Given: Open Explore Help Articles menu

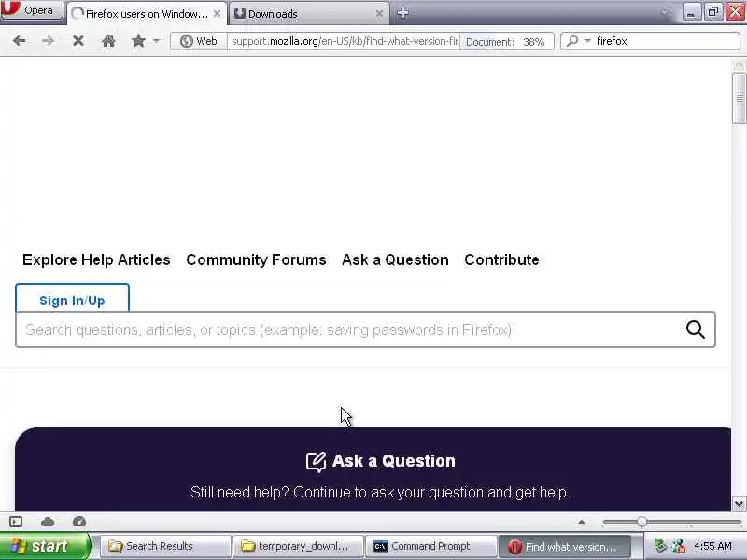Looking at the screenshot, I should point(96,260).
